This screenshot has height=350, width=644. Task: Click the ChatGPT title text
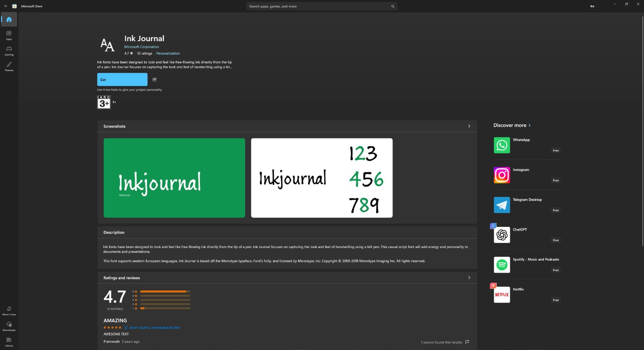(x=520, y=229)
